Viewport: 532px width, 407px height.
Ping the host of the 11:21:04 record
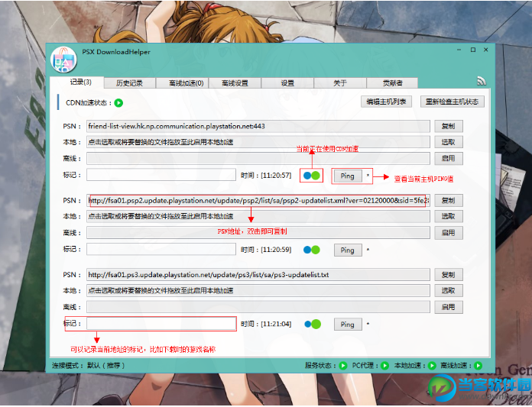[348, 325]
